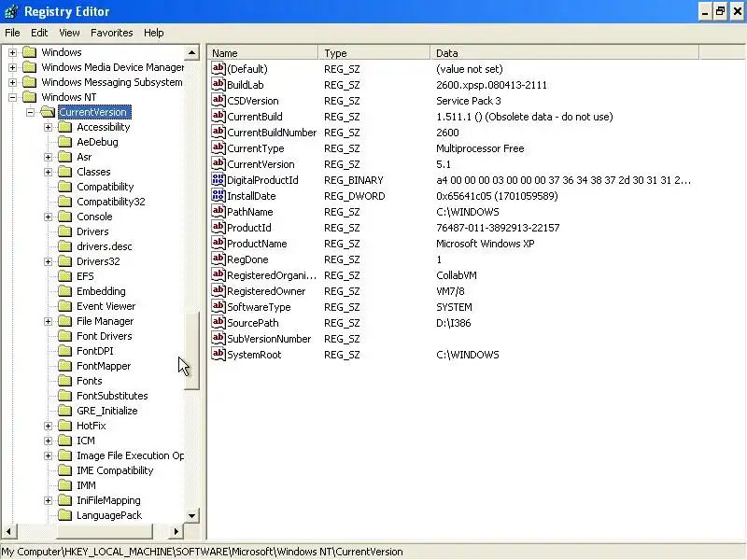Open the Help menu
This screenshot has width=747, height=560.
pos(153,33)
